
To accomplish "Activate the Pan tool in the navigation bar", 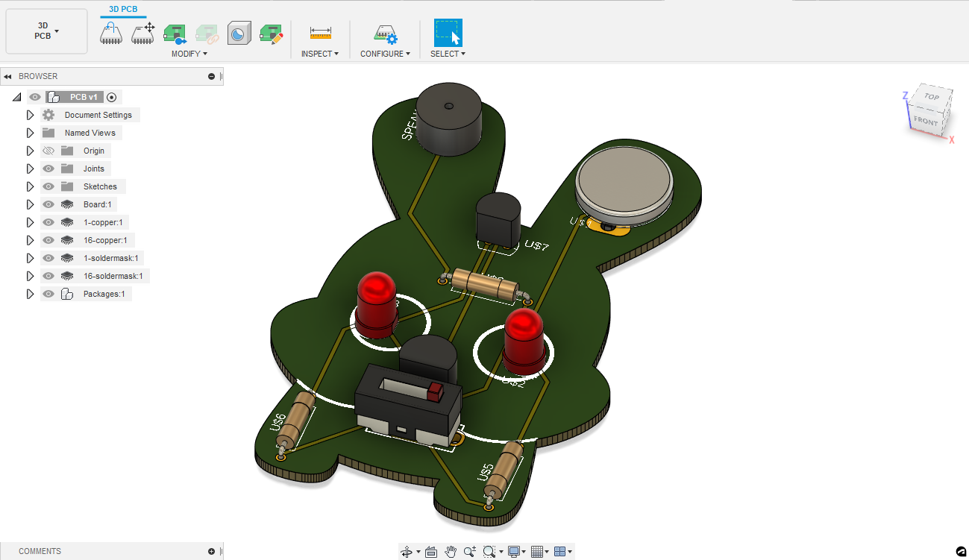I will (451, 552).
